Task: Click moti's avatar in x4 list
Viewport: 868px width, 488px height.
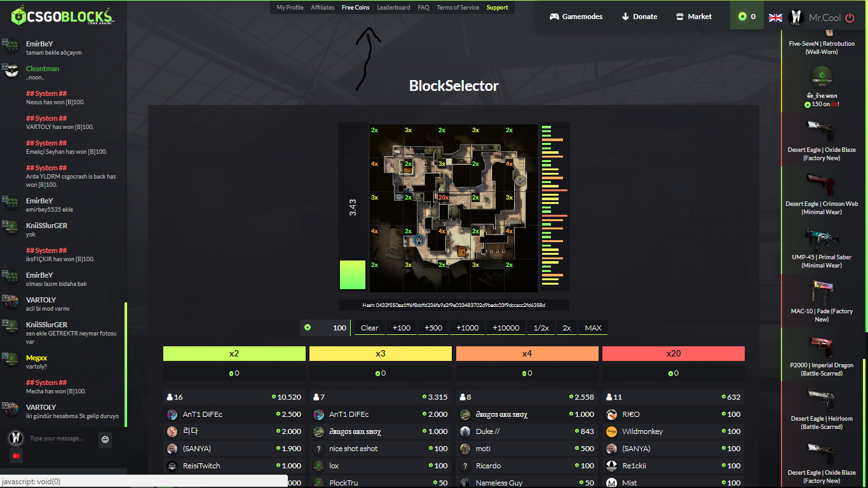Action: tap(465, 449)
